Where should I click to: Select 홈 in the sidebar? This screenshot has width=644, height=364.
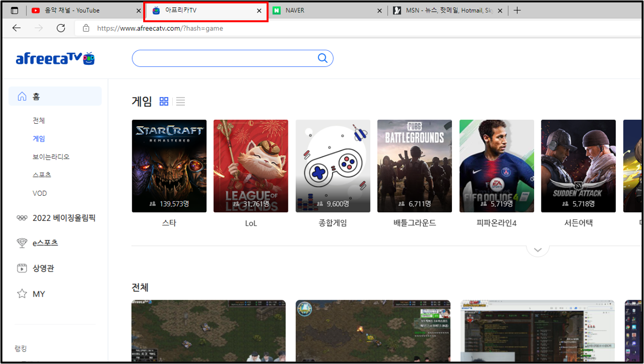tap(55, 96)
